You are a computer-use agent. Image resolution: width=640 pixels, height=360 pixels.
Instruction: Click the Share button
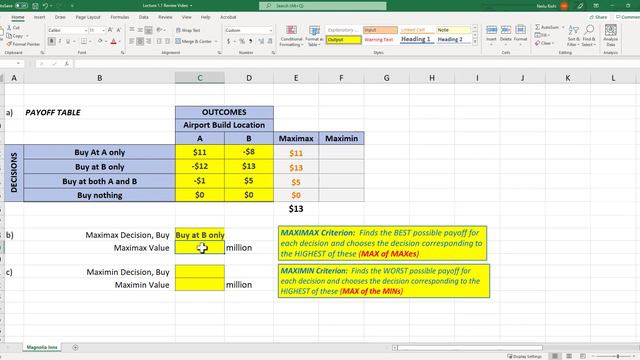(598, 17)
